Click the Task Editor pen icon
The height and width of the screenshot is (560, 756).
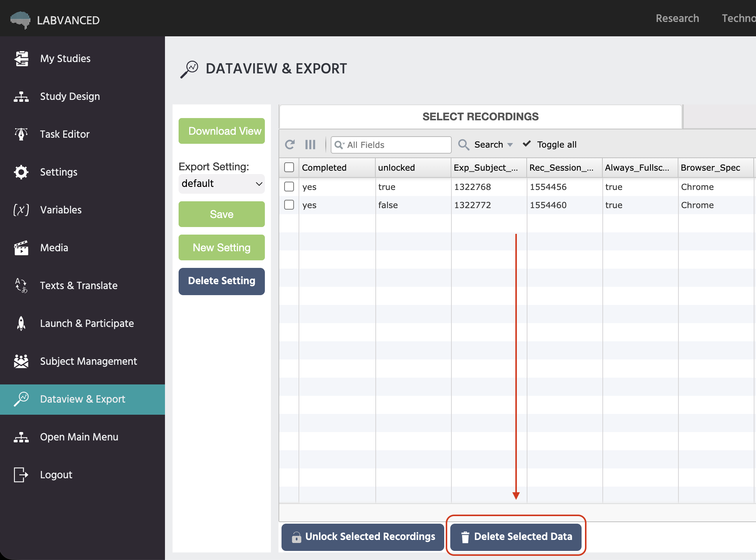coord(21,134)
